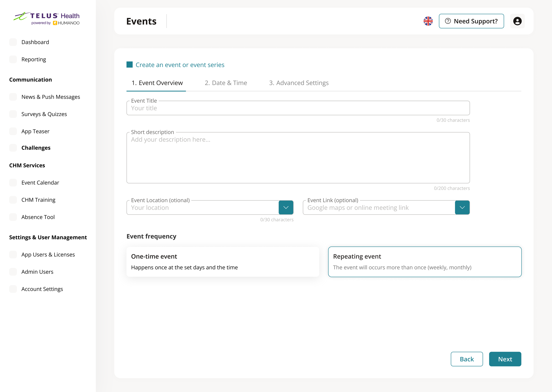Switch to the Date & Time tab
Viewport: 552px width, 392px height.
(x=226, y=83)
